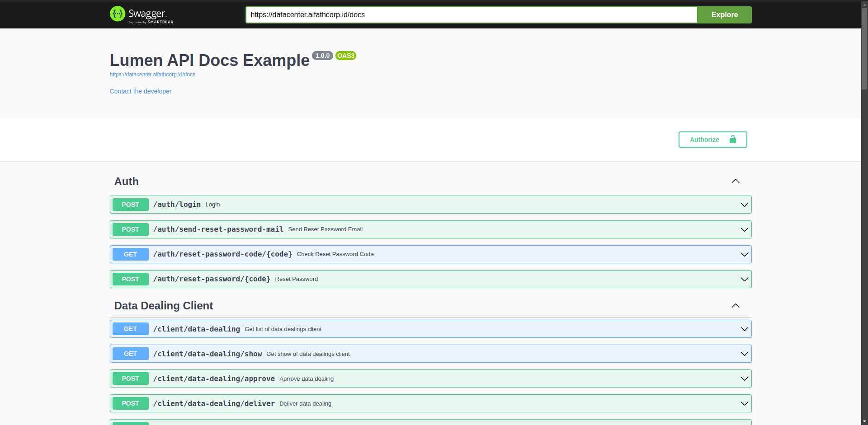This screenshot has width=868, height=425.
Task: Expand the /client/data-dealing/show endpoint arrow
Action: coord(744,354)
